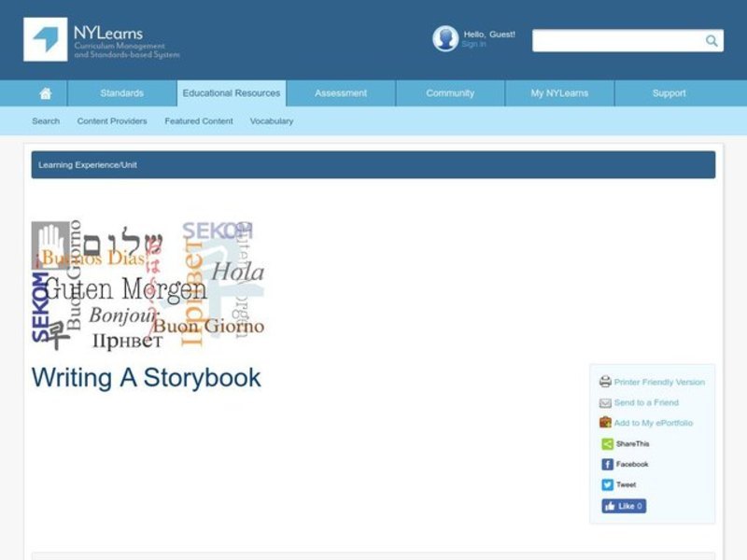Click the guest avatar profile icon

coord(444,38)
